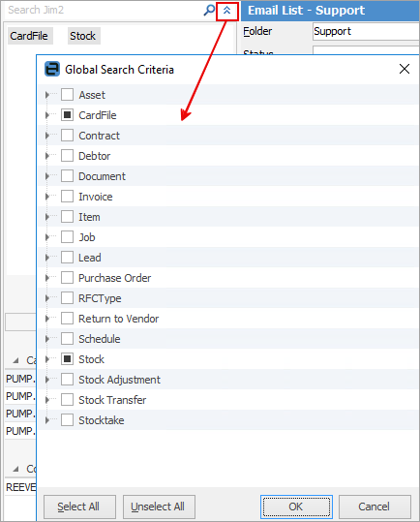Tick the RFCType checkbox

67,298
